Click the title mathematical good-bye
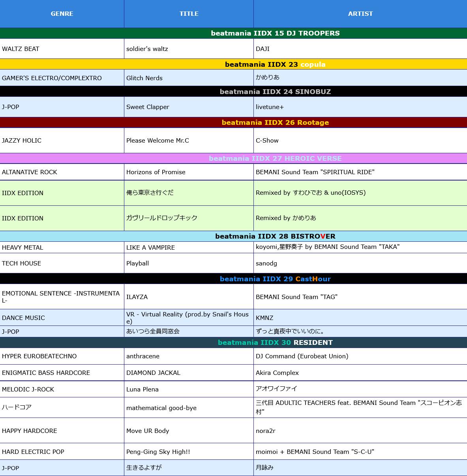Viewport: 467px width, 476px height. 161,408
